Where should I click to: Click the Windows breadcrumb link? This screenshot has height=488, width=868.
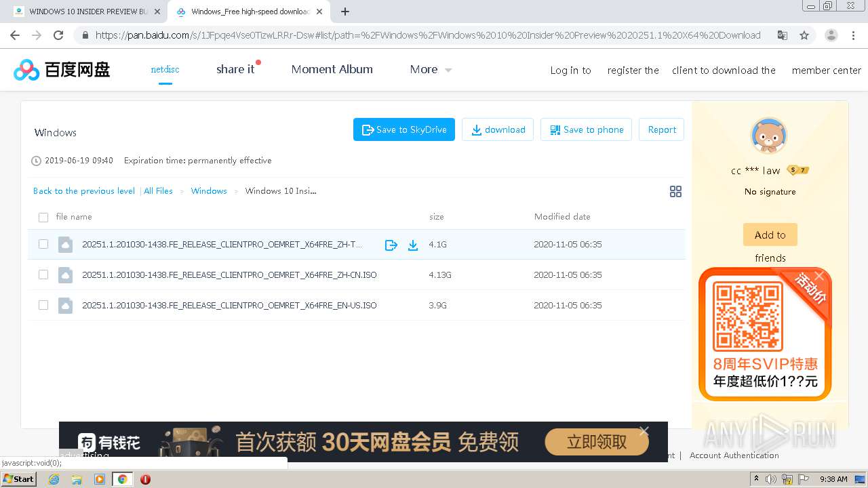click(209, 191)
